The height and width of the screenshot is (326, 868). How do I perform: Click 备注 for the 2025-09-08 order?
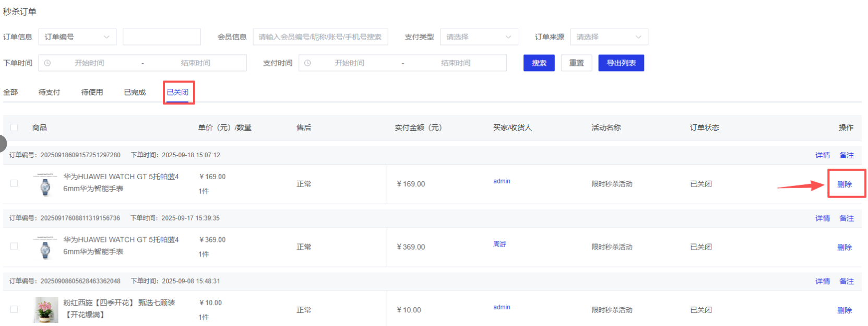pyautogui.click(x=846, y=282)
